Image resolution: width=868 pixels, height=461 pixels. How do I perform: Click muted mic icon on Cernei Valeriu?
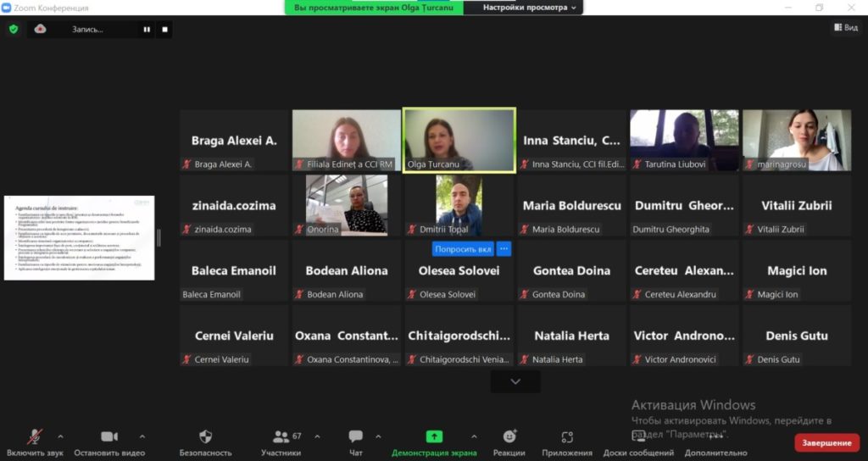point(187,359)
